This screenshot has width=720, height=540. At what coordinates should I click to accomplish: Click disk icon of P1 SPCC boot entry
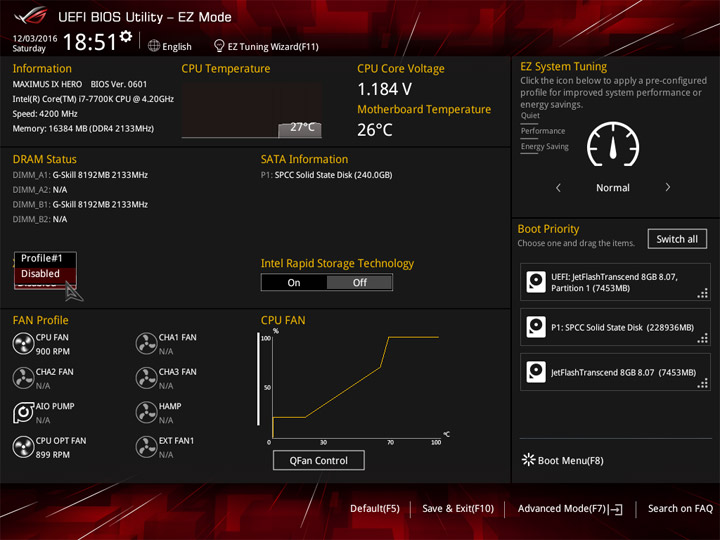pos(536,327)
